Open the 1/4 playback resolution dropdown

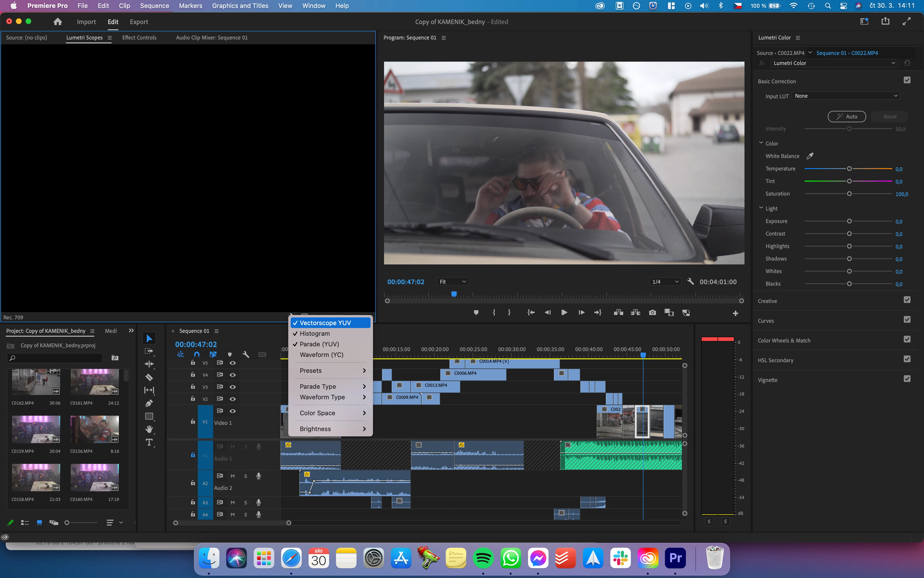tap(666, 282)
